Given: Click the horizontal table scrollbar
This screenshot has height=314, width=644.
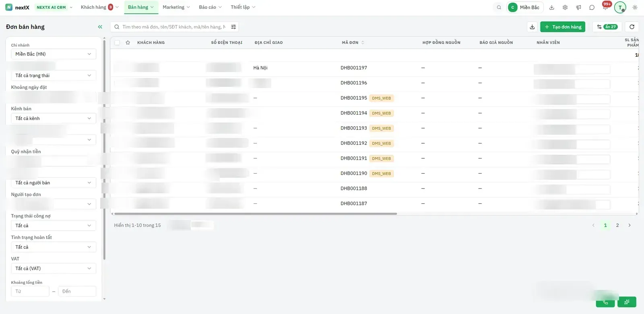Looking at the screenshot, I should pos(255,214).
